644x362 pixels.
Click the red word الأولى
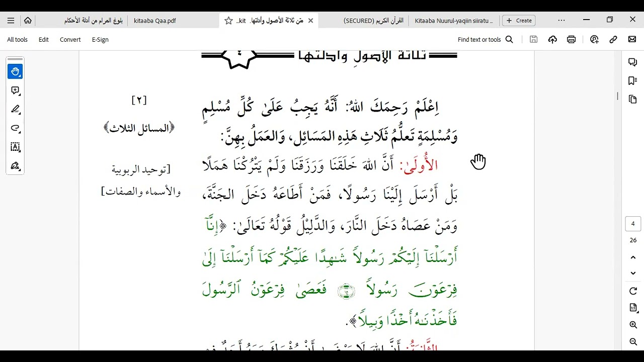(x=419, y=164)
